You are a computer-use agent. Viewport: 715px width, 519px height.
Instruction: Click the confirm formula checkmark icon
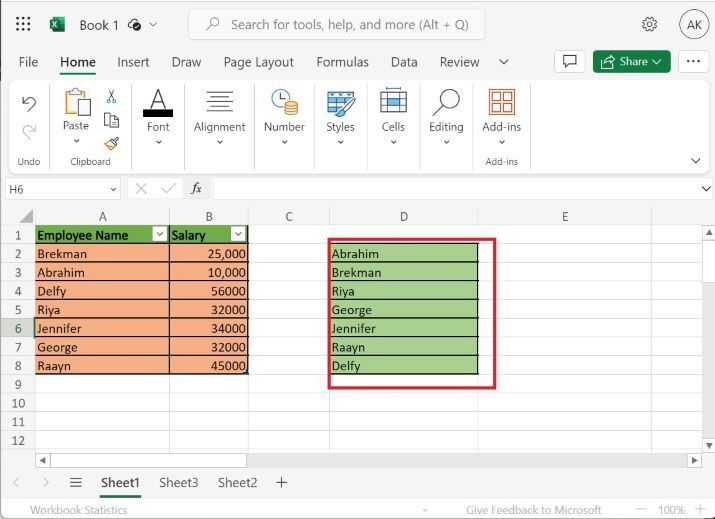168,188
